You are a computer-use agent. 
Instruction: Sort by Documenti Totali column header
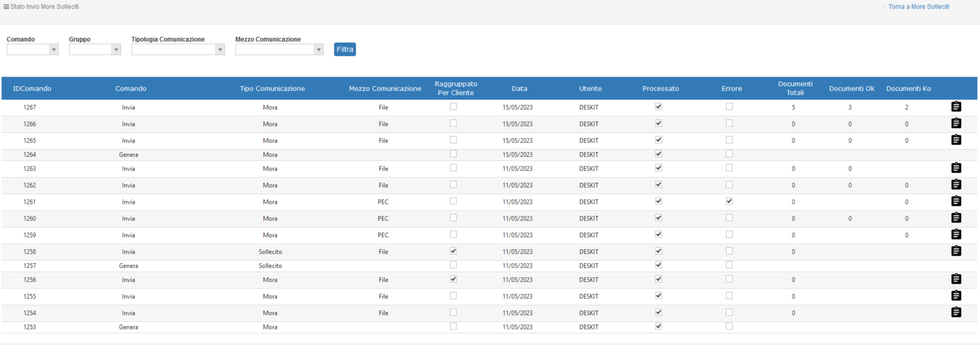pos(795,88)
